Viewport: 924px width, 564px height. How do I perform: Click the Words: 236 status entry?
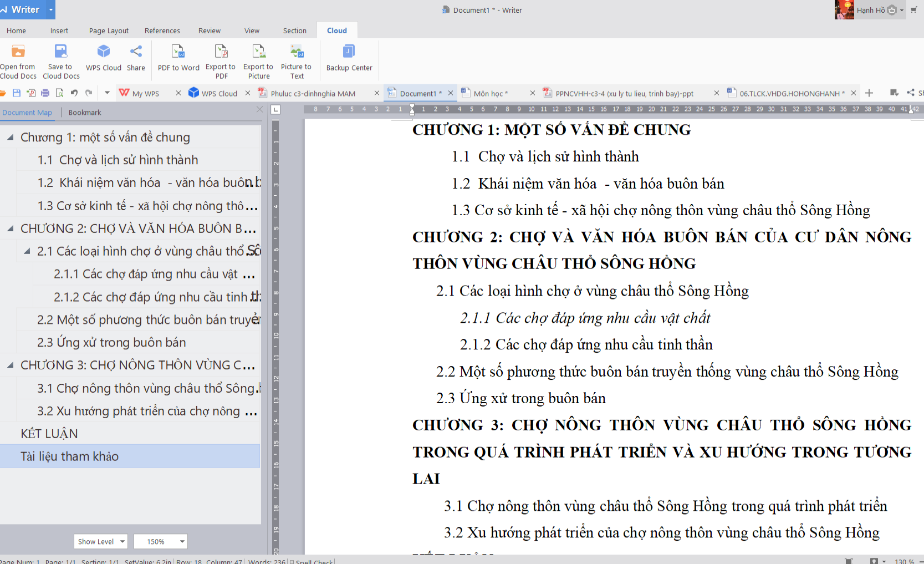(x=267, y=561)
